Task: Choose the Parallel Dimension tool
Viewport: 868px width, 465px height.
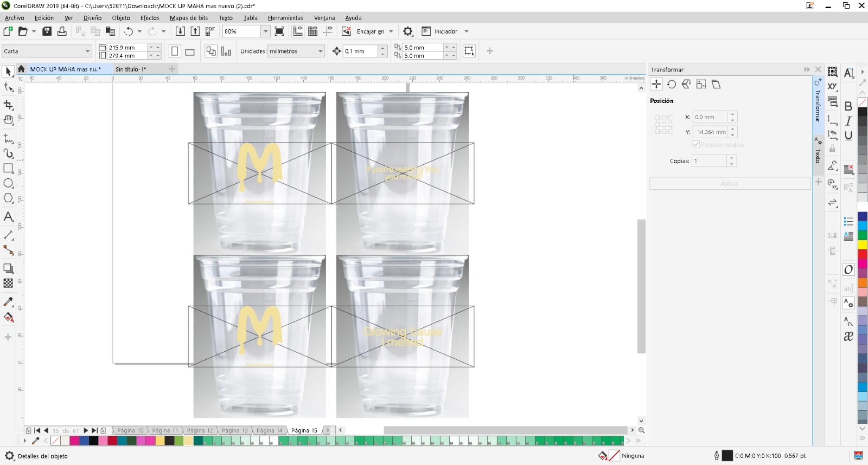Action: pyautogui.click(x=8, y=235)
